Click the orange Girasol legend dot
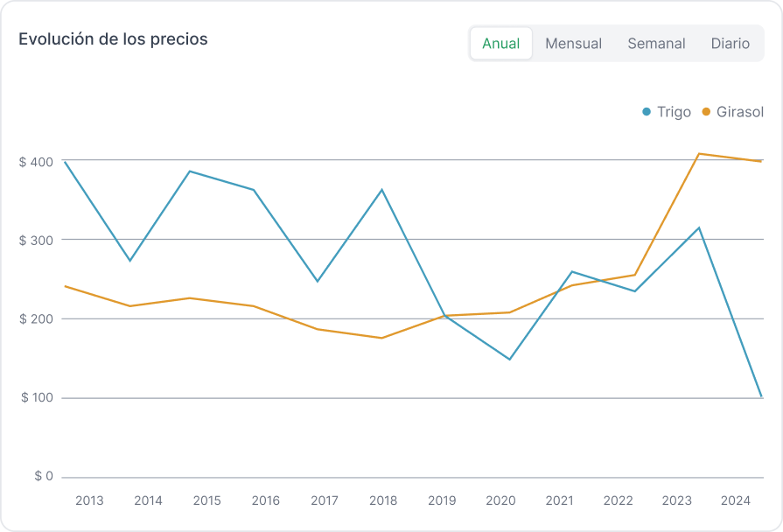Screen dimensions: 783x532 tap(707, 112)
